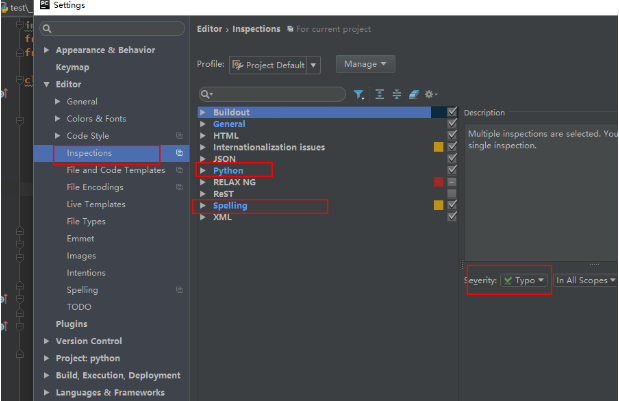The width and height of the screenshot is (619, 401).
Task: Open the Project Default profile dropdown
Action: 274,65
